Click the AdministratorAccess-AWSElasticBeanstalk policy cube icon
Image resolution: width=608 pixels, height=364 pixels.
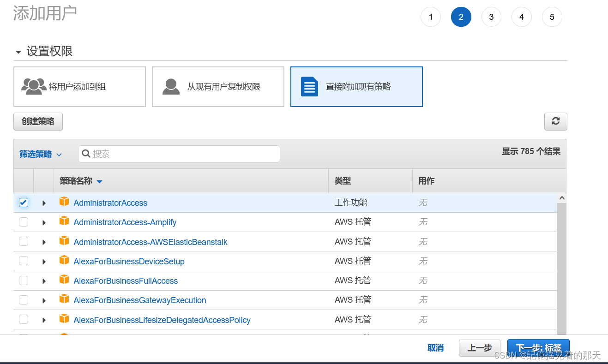pos(64,241)
